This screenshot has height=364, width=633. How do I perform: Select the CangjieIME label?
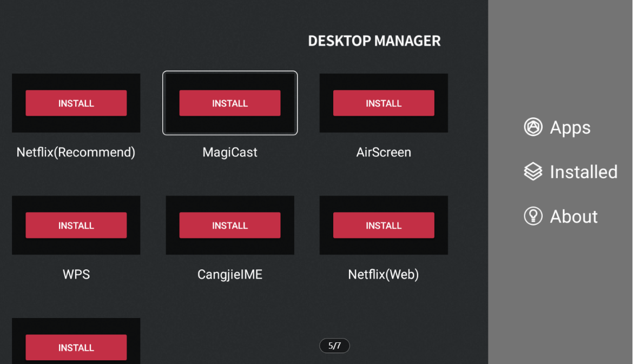230,274
